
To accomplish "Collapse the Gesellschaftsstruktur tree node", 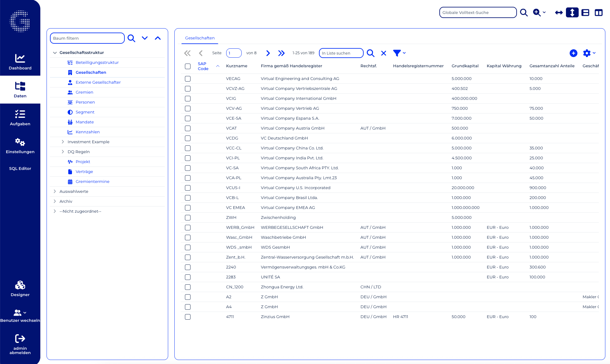I will pos(55,52).
